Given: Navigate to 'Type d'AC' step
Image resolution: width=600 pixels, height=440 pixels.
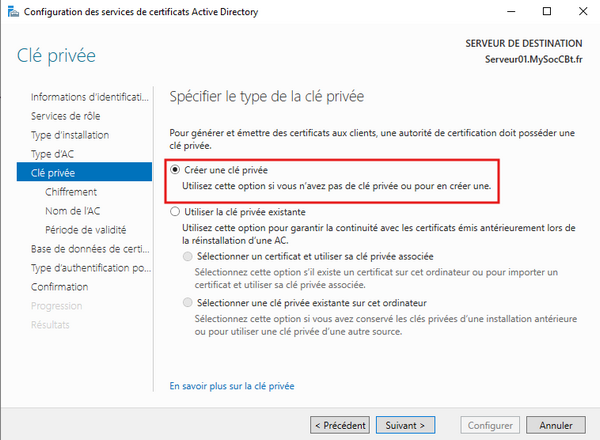Looking at the screenshot, I should coord(52,154).
